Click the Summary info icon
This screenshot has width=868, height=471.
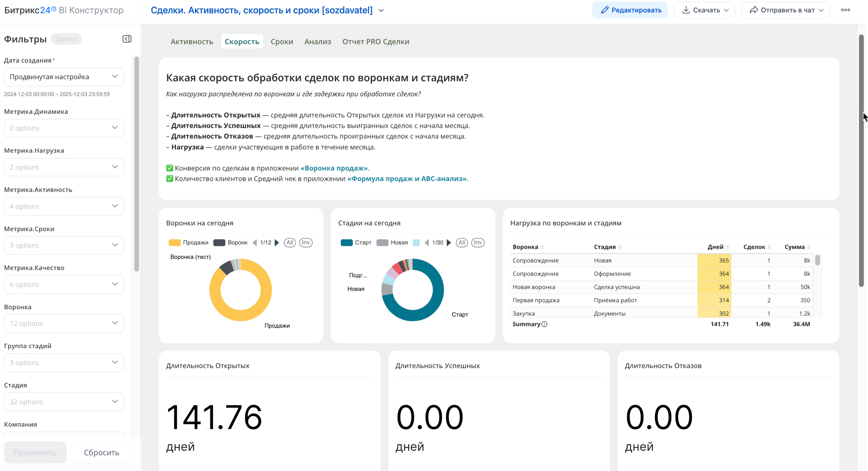tap(544, 324)
